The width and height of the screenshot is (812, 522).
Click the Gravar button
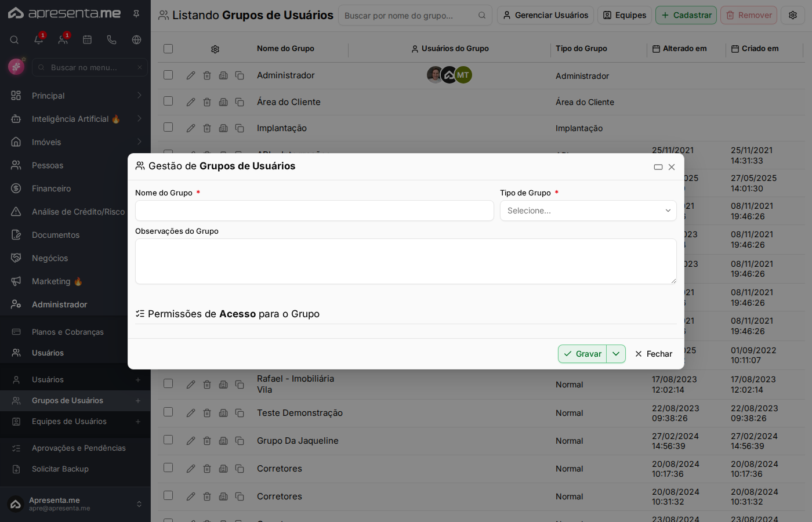point(582,354)
